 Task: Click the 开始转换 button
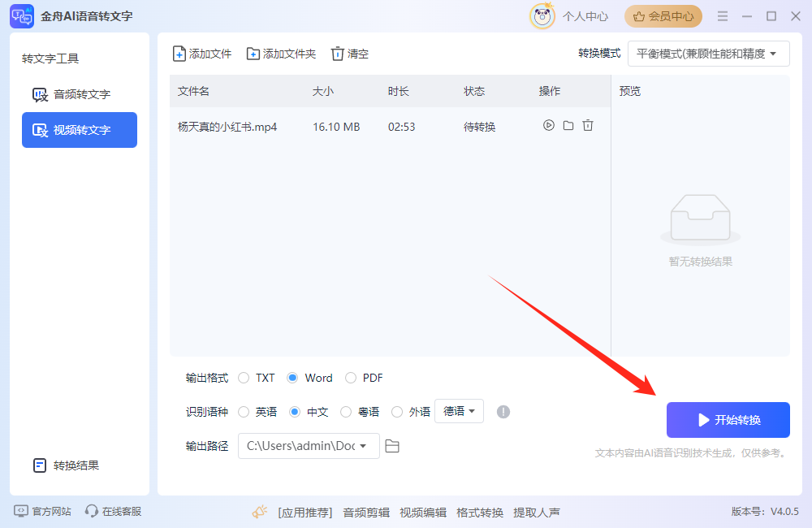pyautogui.click(x=728, y=420)
